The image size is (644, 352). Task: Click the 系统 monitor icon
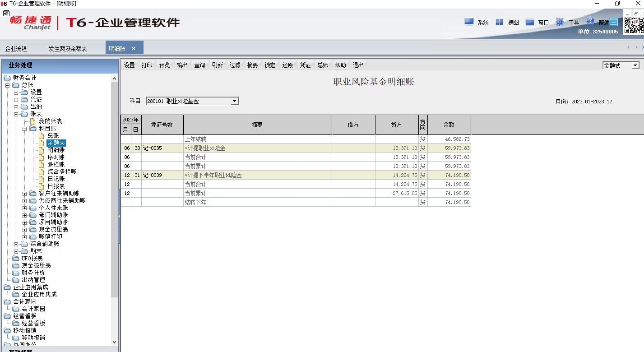(469, 22)
